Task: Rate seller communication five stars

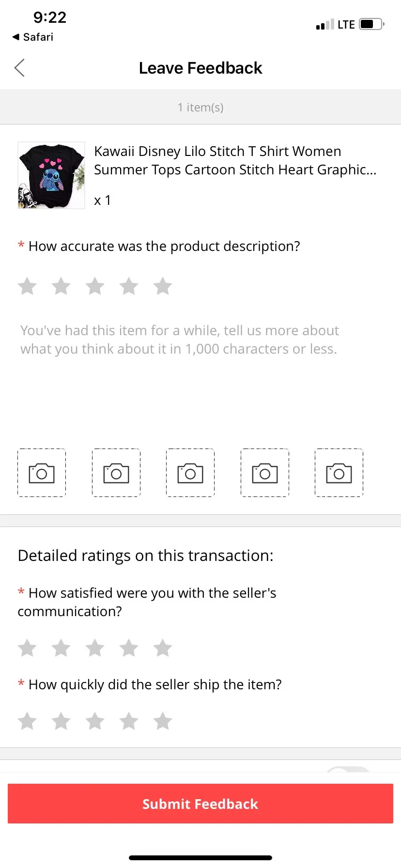Action: (163, 648)
